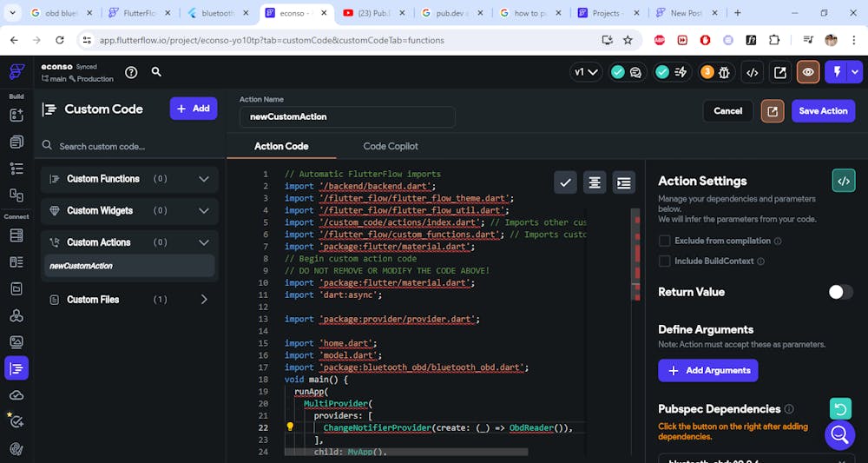Click the project search magnifier icon

[156, 72]
